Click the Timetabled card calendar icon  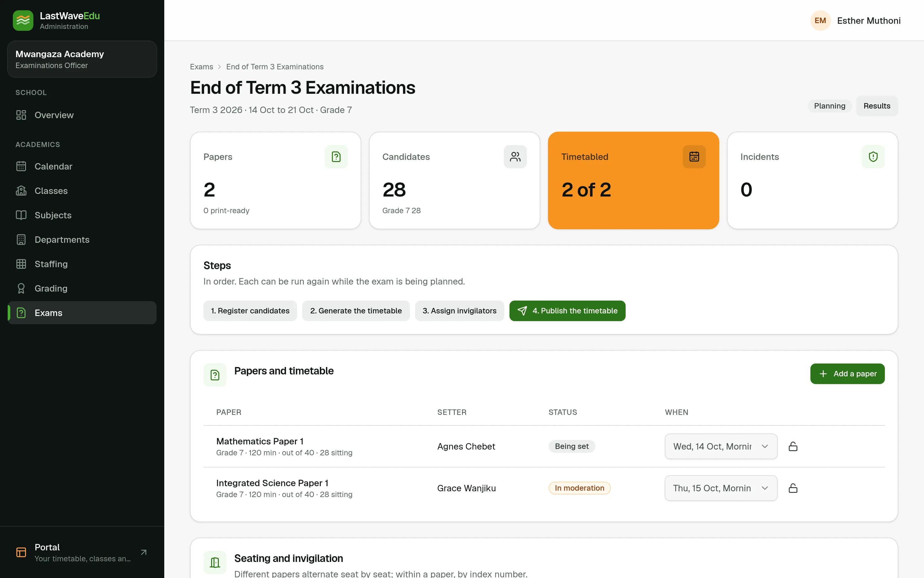click(694, 157)
